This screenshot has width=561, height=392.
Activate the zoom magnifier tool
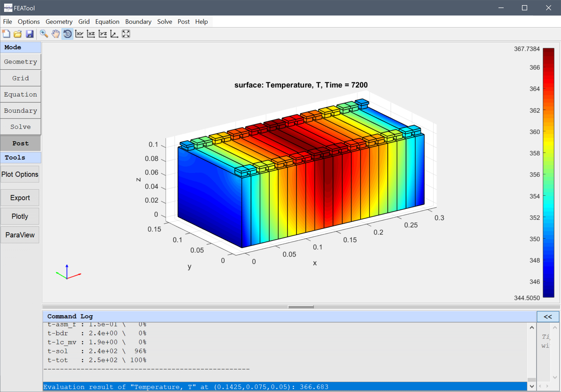[x=44, y=34]
